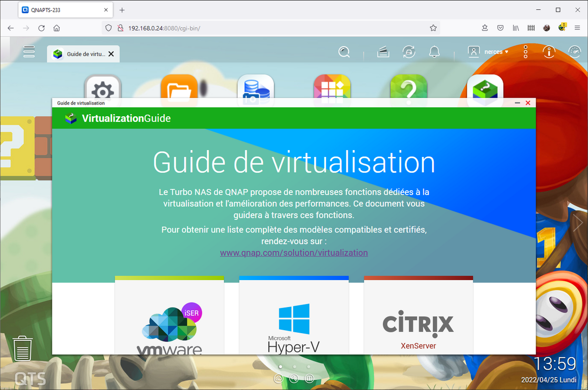Open the utility hammer icon at desktop bottom
Screen dimensions: 588x390
[x=294, y=378]
